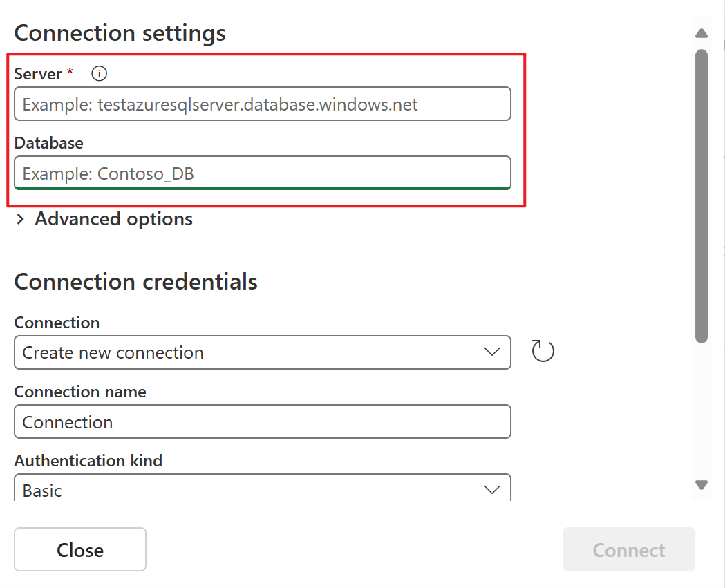725x588 pixels.
Task: Click the Server info tooltip icon
Action: [99, 73]
